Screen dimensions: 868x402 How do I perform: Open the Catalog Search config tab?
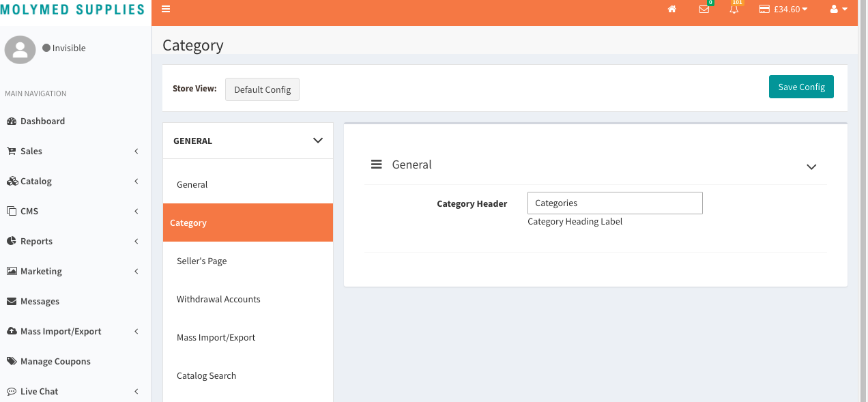point(248,375)
